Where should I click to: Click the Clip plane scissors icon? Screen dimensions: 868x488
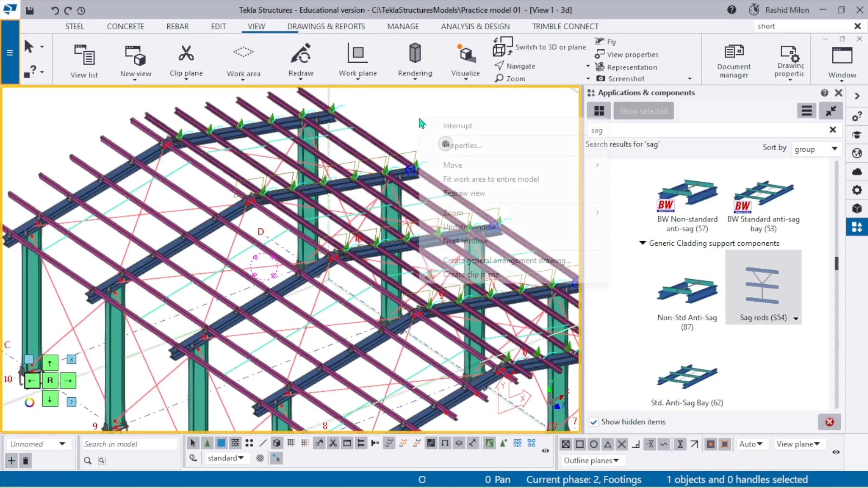tap(186, 53)
